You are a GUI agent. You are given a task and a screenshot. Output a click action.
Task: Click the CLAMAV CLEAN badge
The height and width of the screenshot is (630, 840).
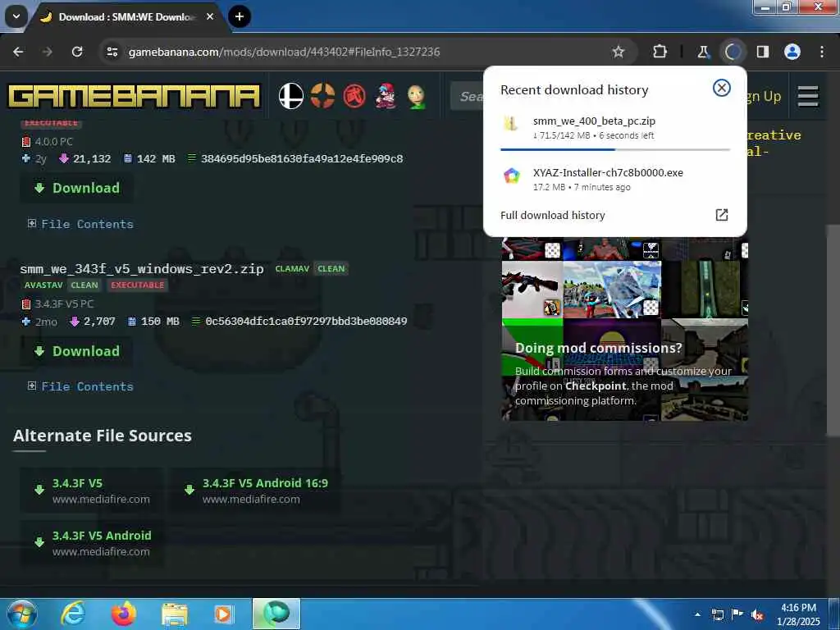[310, 269]
